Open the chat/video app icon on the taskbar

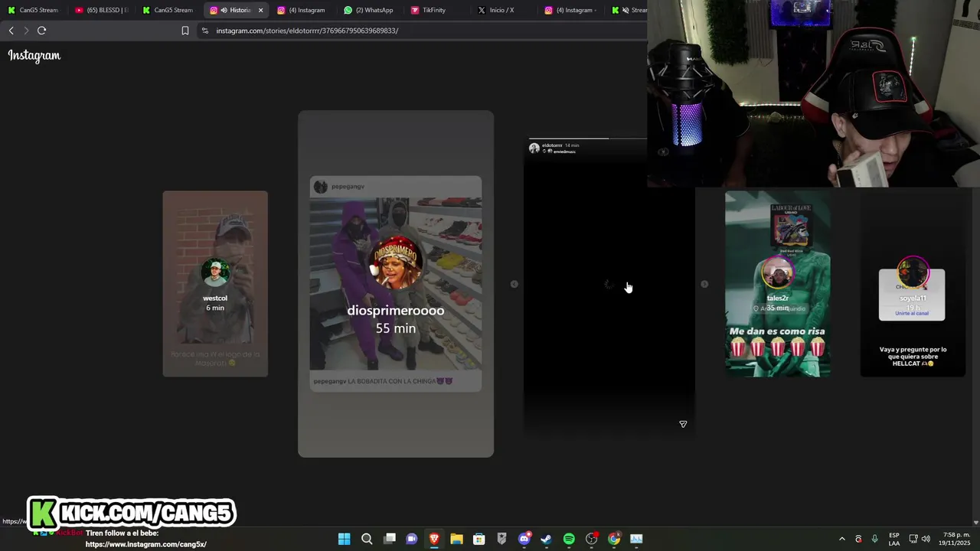pyautogui.click(x=412, y=539)
